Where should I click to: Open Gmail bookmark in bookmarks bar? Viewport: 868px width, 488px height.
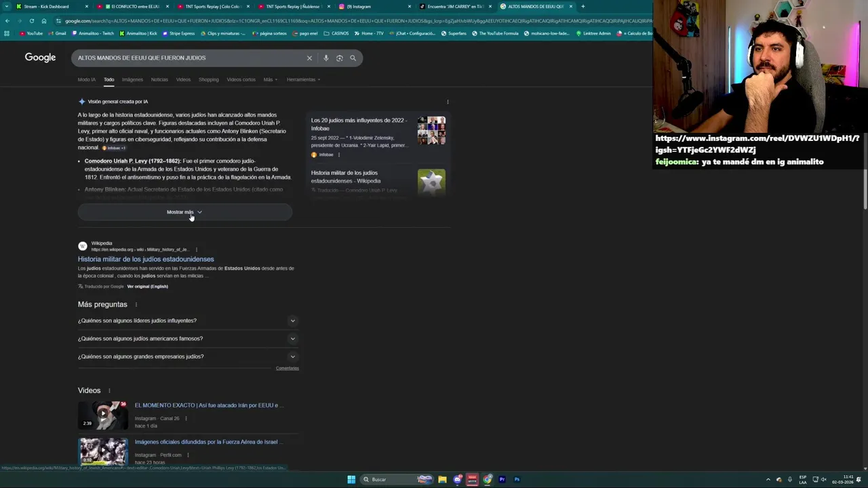point(58,33)
